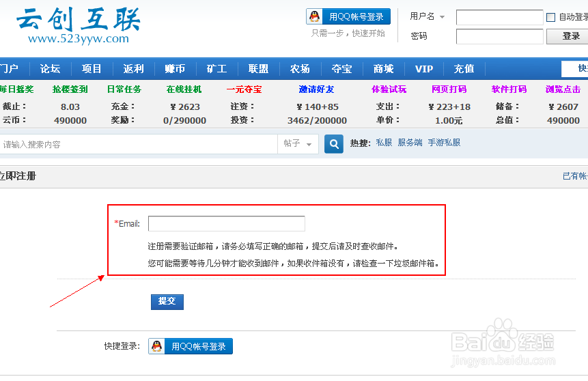The height and width of the screenshot is (381, 588).
Task: Open the 日常任务 link
Action: pyautogui.click(x=124, y=89)
